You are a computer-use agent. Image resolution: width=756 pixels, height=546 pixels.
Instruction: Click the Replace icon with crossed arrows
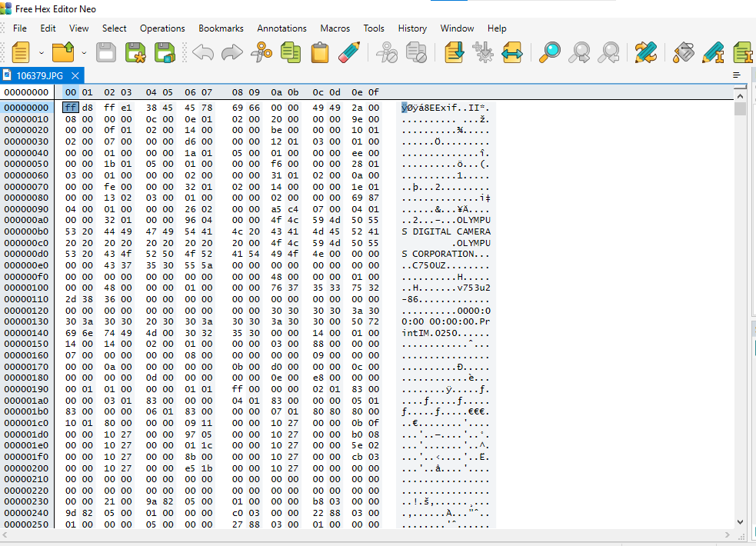click(646, 52)
